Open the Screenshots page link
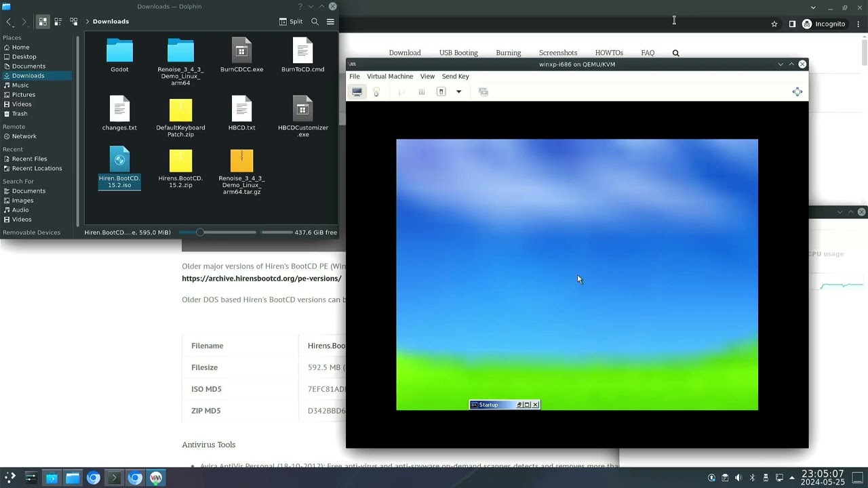The image size is (868, 488). click(558, 53)
